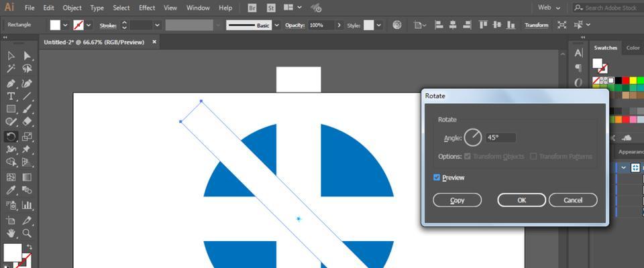
Task: Select the Eraser tool
Action: tap(27, 122)
